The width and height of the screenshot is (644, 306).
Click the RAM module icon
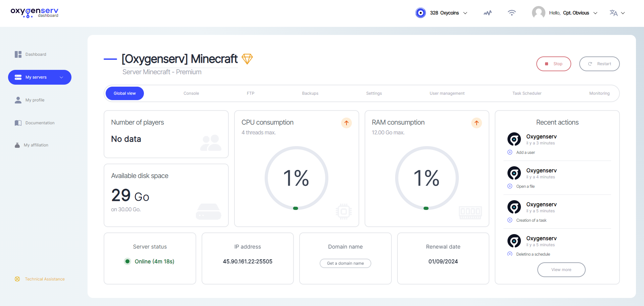tap(470, 213)
